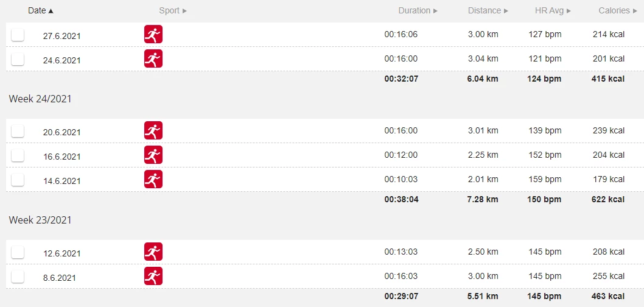Screen dimensions: 644x307
Task: Open the running icon for 27.6.2021 session
Action: coord(153,34)
